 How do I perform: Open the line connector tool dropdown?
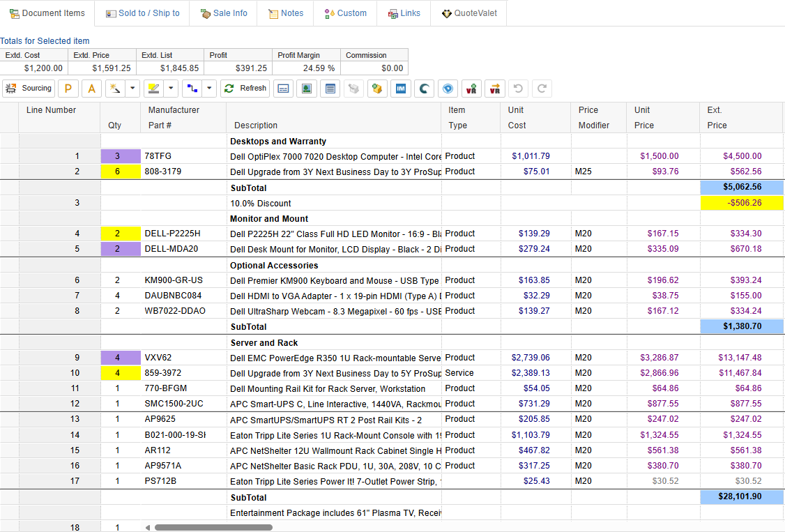209,89
